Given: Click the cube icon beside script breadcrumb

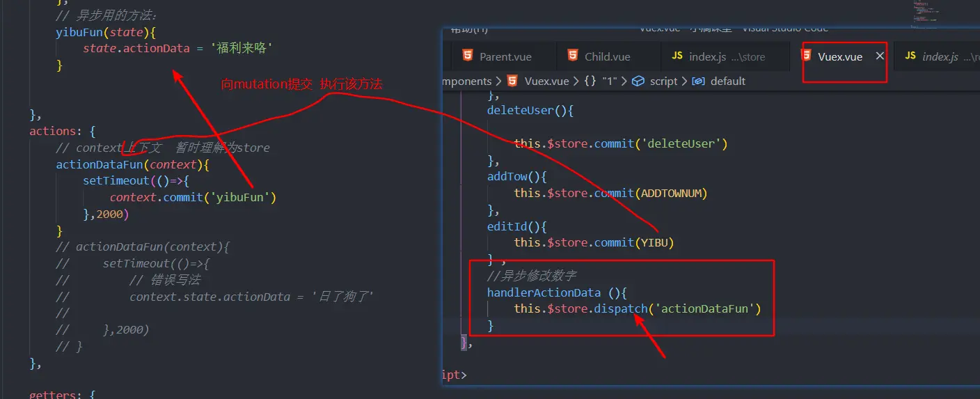Looking at the screenshot, I should (x=638, y=81).
